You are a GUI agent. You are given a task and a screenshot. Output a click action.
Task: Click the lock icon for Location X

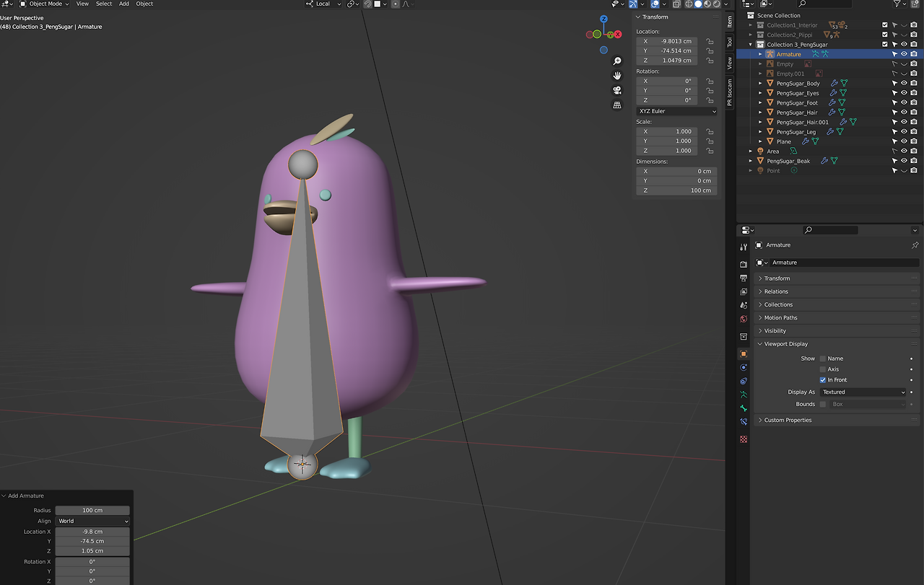(710, 41)
